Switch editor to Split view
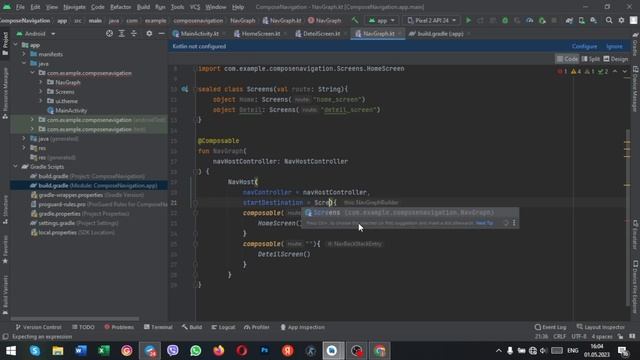This screenshot has width=640, height=360. [590, 59]
